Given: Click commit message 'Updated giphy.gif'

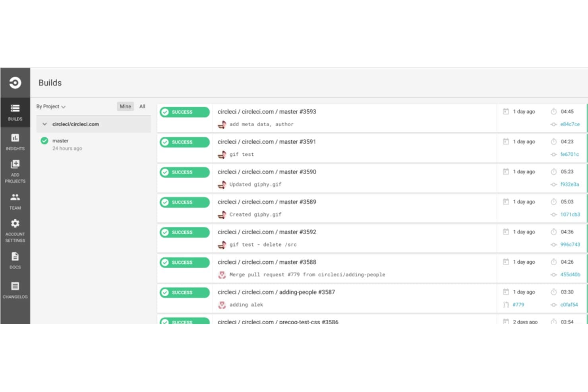Looking at the screenshot, I should 255,185.
